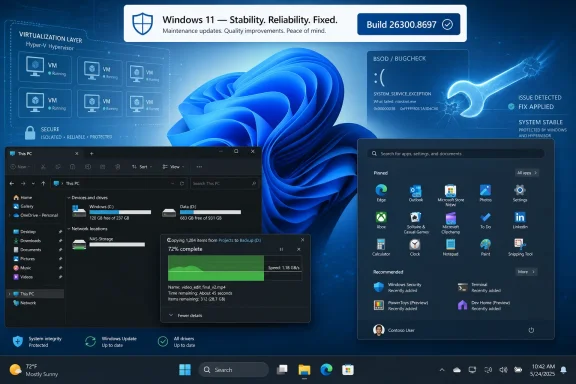Screen dimensions: 576x384
Task: Pause the file copy operation
Action: (x=281, y=249)
